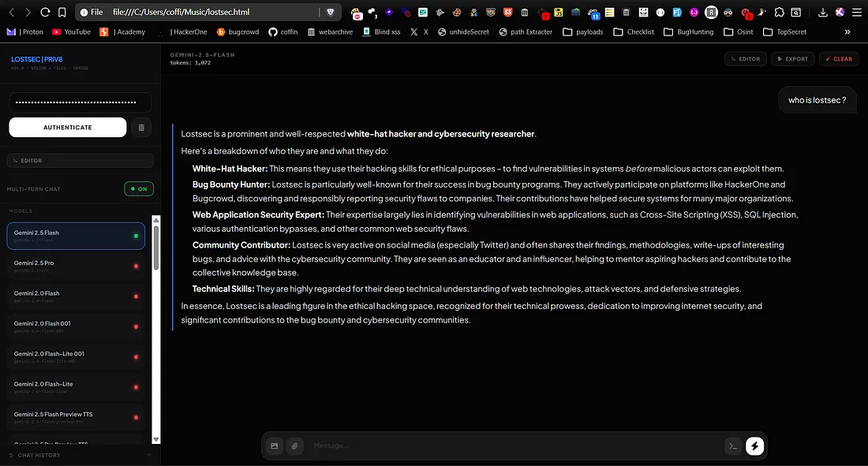Screen dimensions: 868x466
Task: Open the webarchive bookmark
Action: coord(330,32)
